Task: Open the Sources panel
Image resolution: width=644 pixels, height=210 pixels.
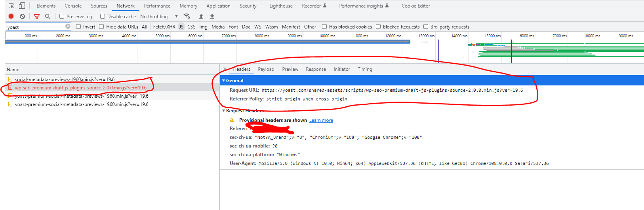Action: click(x=99, y=6)
